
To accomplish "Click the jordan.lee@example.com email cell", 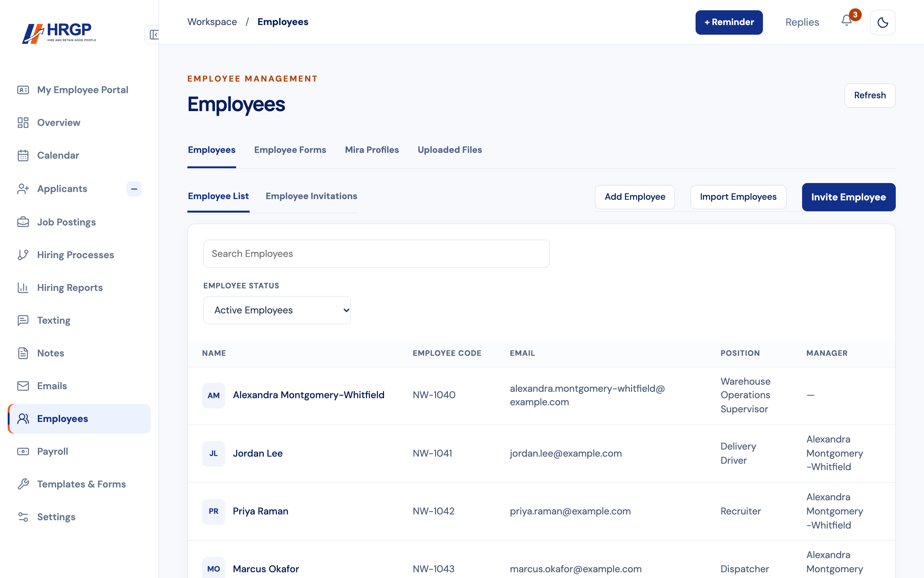I will click(566, 454).
